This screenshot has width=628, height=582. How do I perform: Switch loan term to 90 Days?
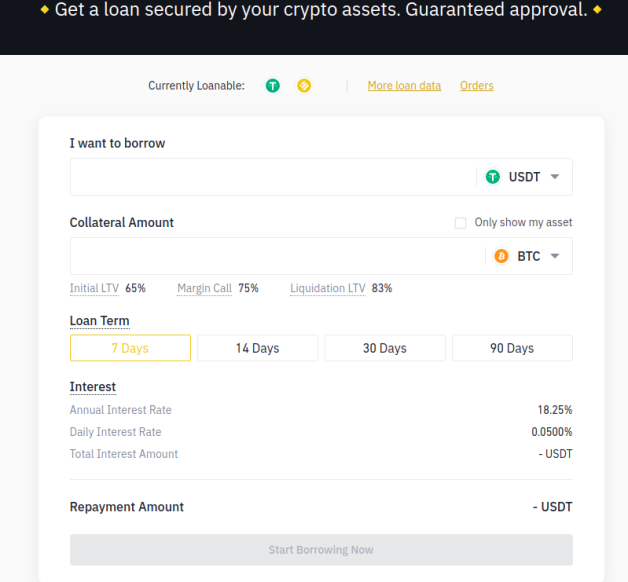coord(512,348)
